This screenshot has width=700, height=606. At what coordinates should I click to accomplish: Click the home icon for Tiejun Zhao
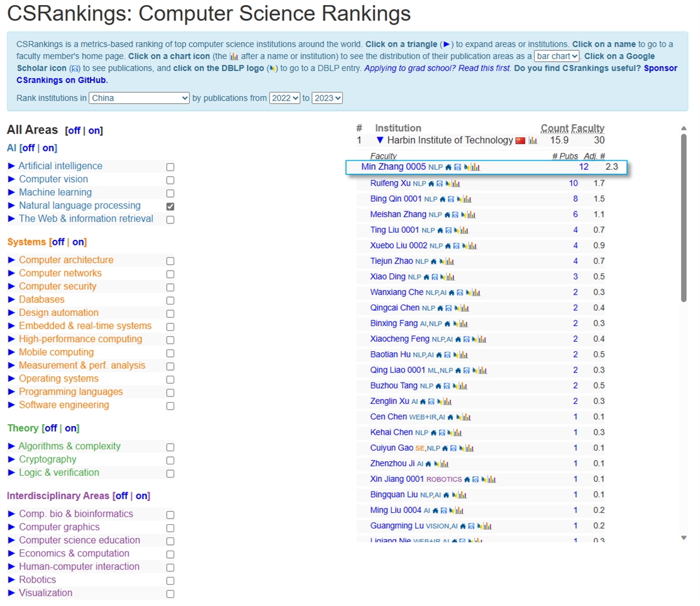pos(433,262)
